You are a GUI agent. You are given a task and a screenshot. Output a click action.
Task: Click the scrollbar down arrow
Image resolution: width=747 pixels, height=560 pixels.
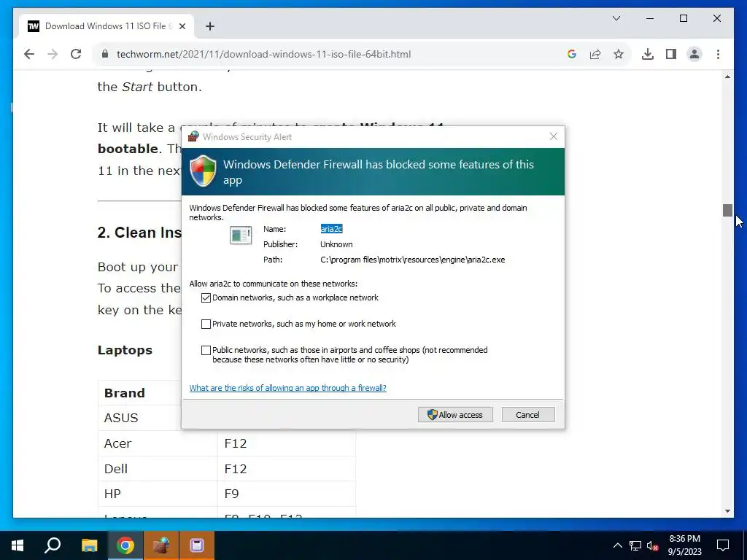pos(727,511)
